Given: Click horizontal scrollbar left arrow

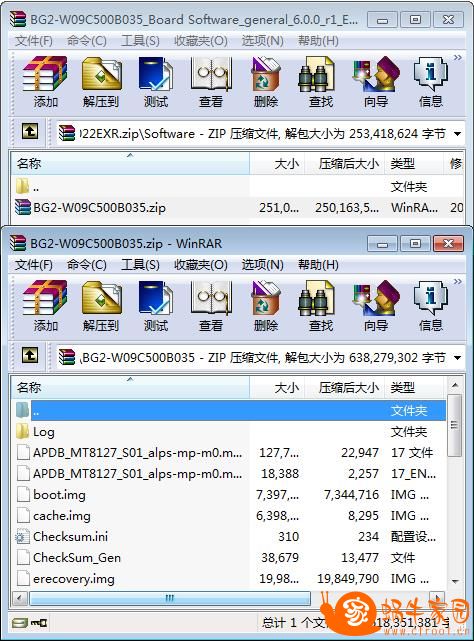Looking at the screenshot, I should tap(19, 598).
